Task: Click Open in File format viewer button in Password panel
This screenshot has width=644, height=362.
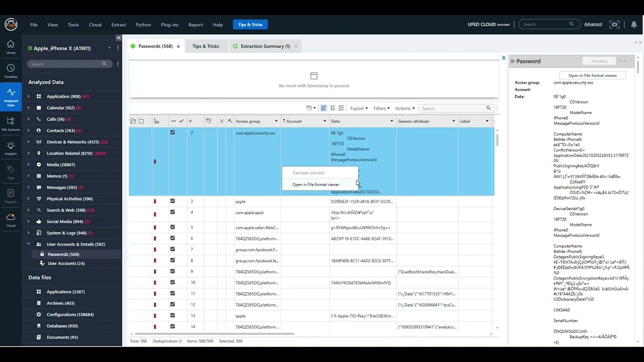Action: pyautogui.click(x=592, y=75)
